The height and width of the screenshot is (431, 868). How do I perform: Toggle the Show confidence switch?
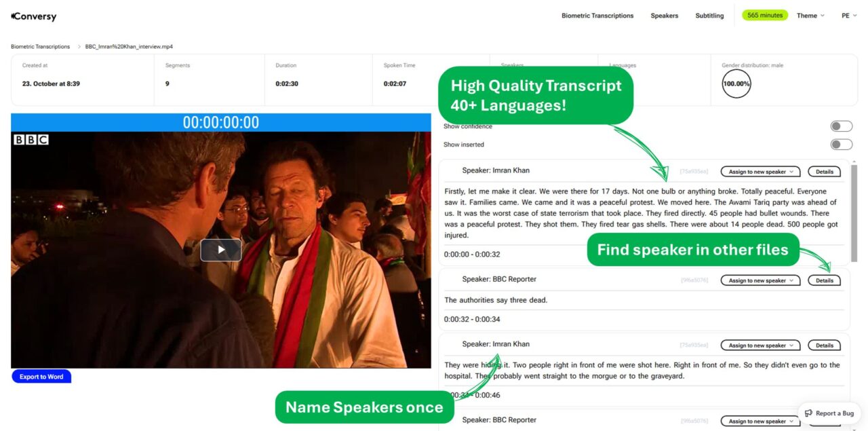842,126
